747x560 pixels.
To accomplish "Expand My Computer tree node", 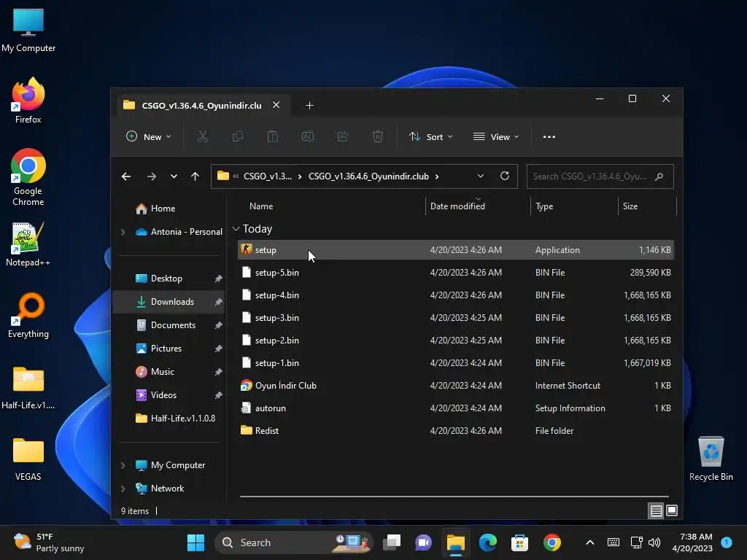I will (x=123, y=465).
